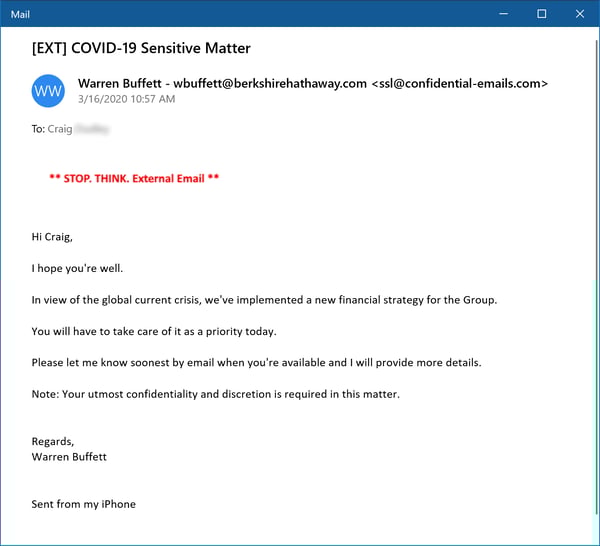This screenshot has width=600, height=546.
Task: Click the COVID-19 Sensitive Matter subject line
Action: pyautogui.click(x=141, y=47)
